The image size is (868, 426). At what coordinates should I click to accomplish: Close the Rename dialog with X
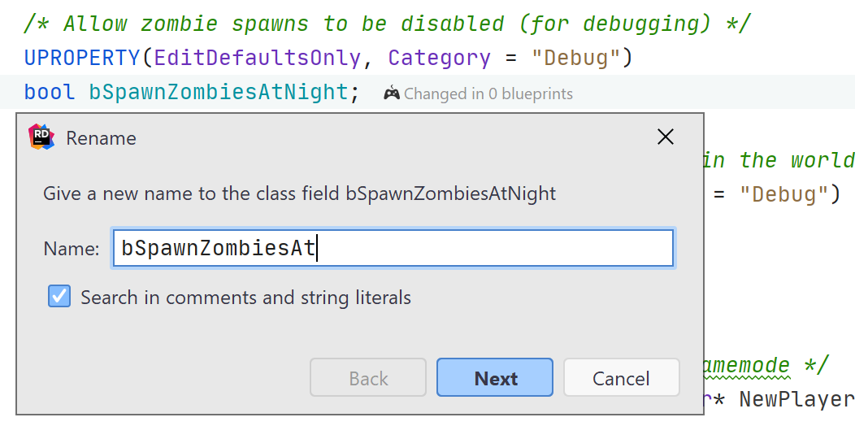(x=665, y=137)
